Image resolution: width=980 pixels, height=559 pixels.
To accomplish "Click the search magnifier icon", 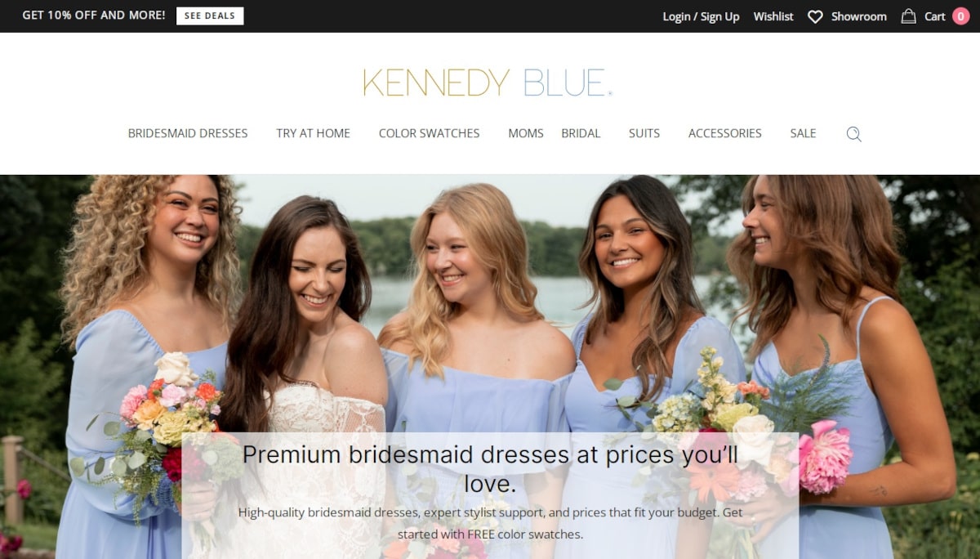I will [x=853, y=134].
